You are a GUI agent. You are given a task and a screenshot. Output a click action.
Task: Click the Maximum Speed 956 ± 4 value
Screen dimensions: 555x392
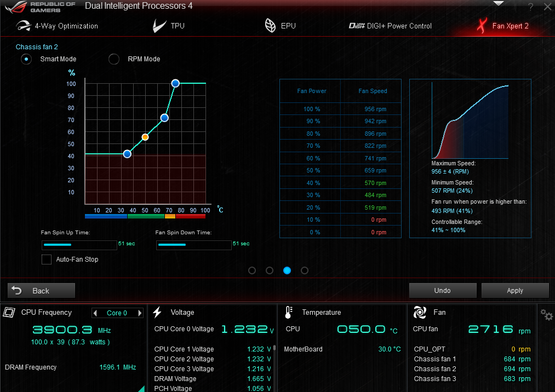coord(450,171)
